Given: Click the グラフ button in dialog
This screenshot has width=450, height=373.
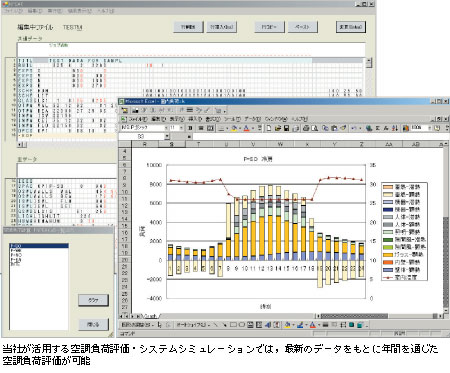Looking at the screenshot, I should coord(93,300).
